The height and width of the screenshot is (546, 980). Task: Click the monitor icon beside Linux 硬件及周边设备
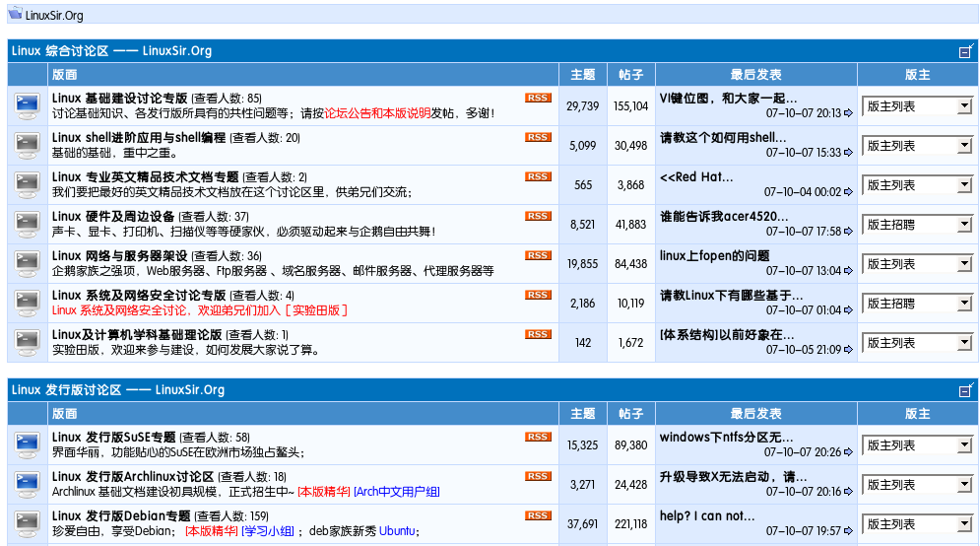point(28,225)
